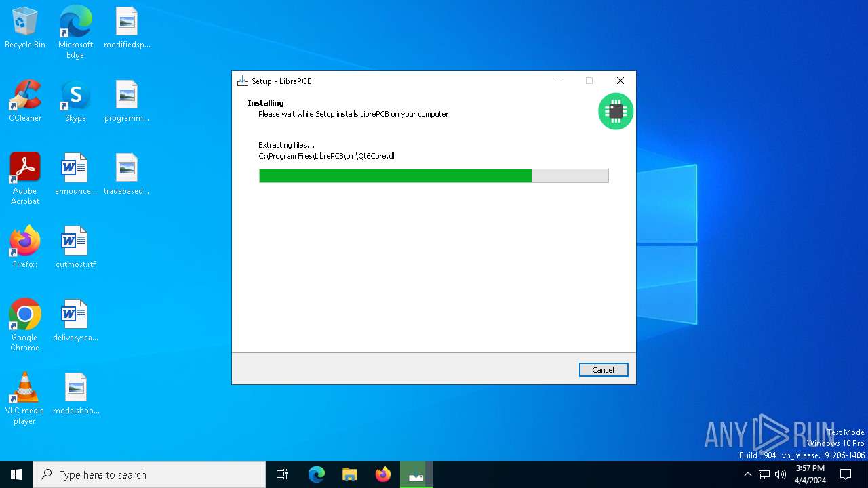868x488 pixels.
Task: Click the 'Installing' heading
Action: 266,103
